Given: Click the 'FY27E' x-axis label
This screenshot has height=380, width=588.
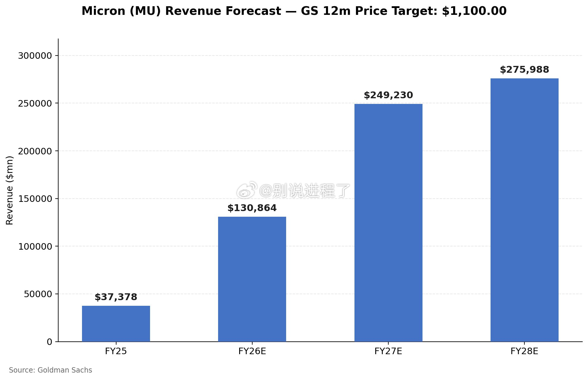Looking at the screenshot, I should coord(388,351).
